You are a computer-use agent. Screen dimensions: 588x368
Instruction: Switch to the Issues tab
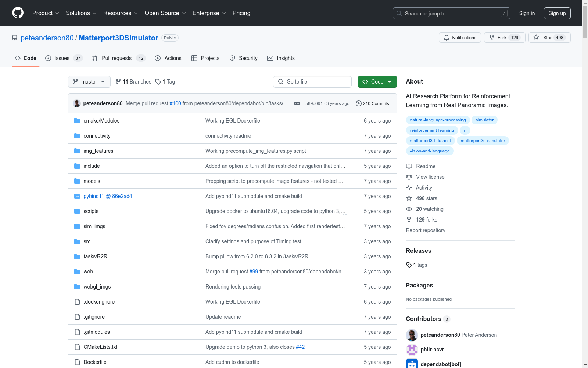coord(64,58)
